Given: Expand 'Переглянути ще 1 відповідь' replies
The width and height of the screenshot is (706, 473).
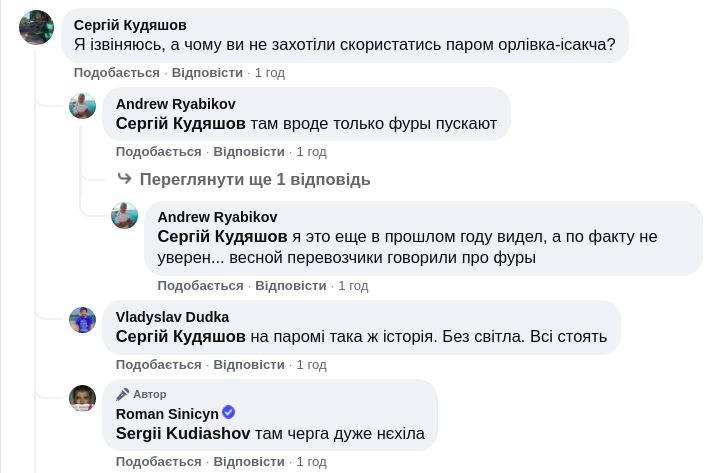Looking at the screenshot, I should [x=255, y=180].
